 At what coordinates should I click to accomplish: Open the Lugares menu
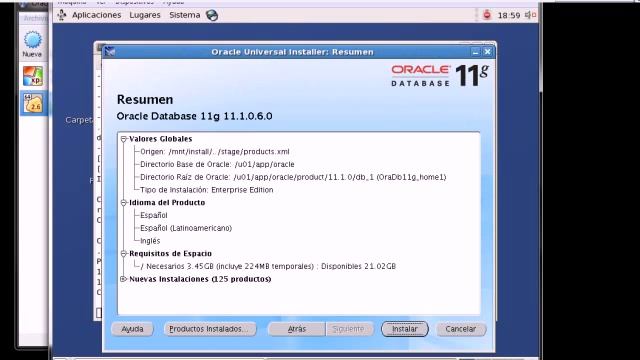coord(145,15)
